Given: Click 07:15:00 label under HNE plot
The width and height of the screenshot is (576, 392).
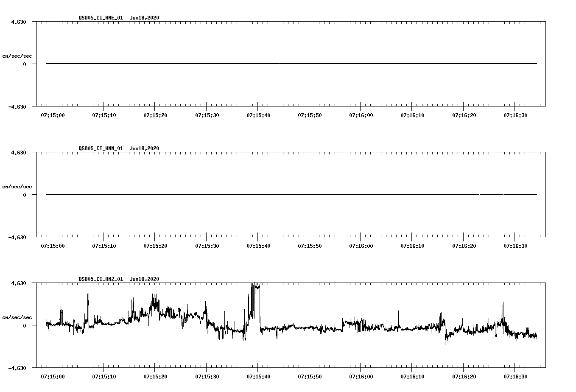Looking at the screenshot, I should (x=52, y=115).
